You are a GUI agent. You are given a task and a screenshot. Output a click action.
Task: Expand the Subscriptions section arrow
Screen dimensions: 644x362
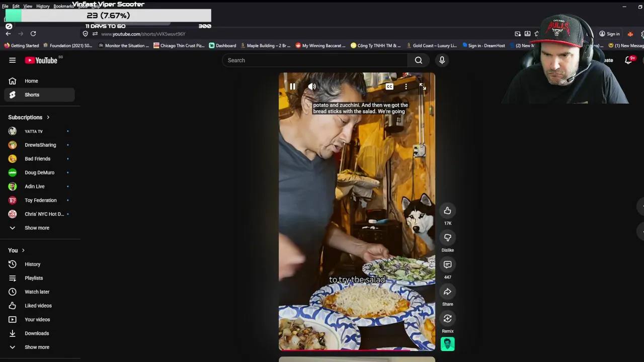[48, 117]
